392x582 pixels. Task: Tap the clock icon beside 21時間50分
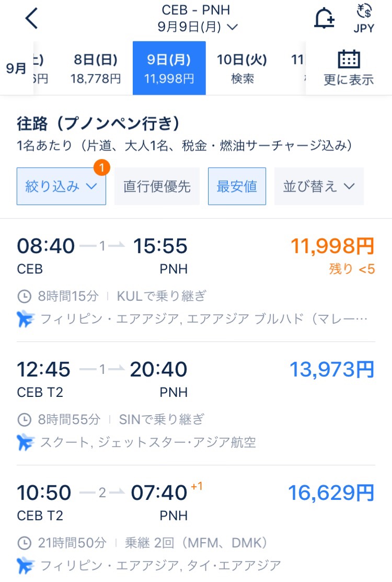24,543
